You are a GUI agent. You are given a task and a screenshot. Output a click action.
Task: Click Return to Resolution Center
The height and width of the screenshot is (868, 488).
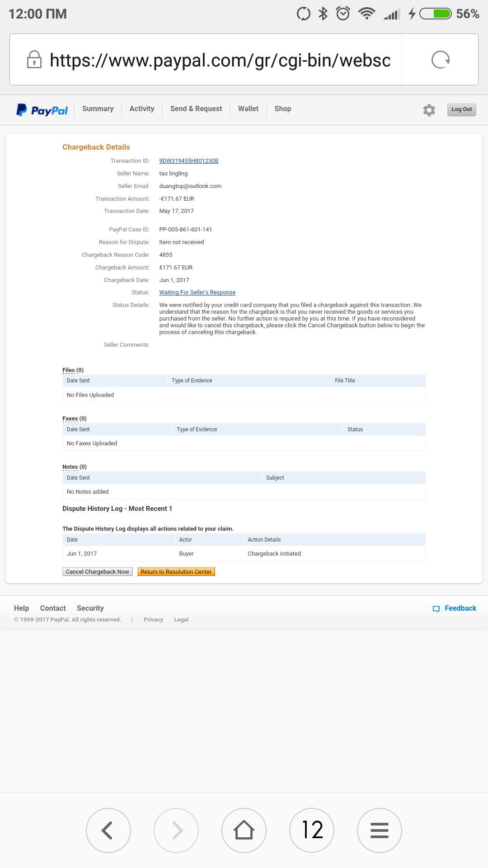(176, 572)
